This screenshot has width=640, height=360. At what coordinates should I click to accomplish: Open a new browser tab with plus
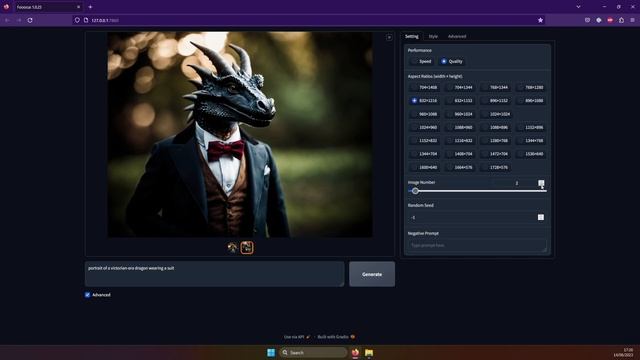click(90, 7)
